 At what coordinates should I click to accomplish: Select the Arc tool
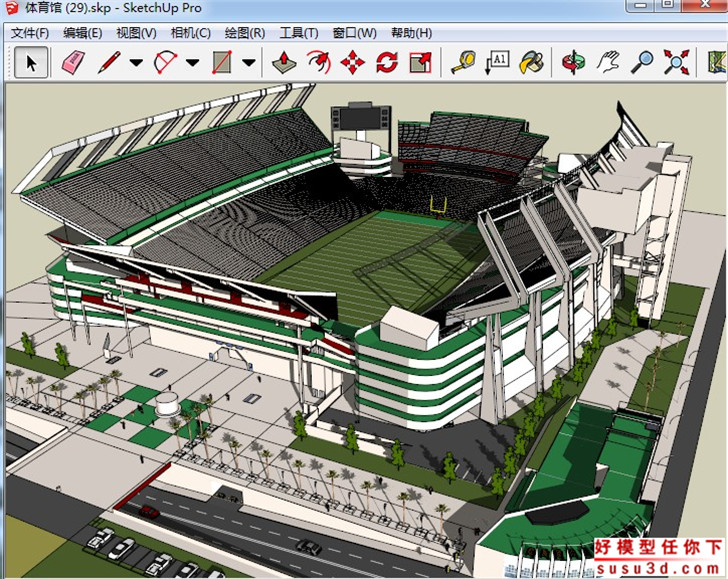coord(165,62)
